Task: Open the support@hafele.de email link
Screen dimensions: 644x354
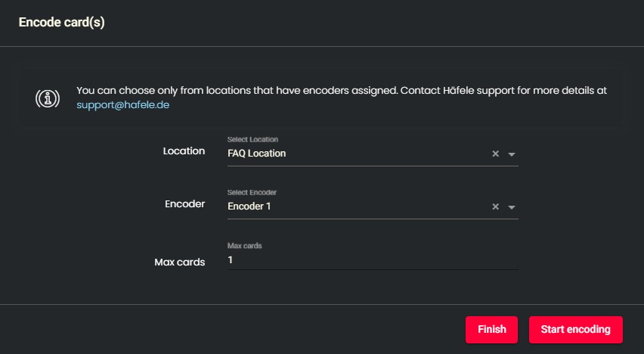Action: click(x=122, y=106)
